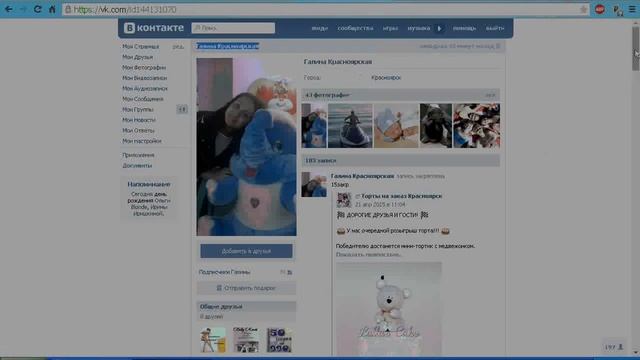Click the birthday reminder block in the sidebar

tap(149, 198)
